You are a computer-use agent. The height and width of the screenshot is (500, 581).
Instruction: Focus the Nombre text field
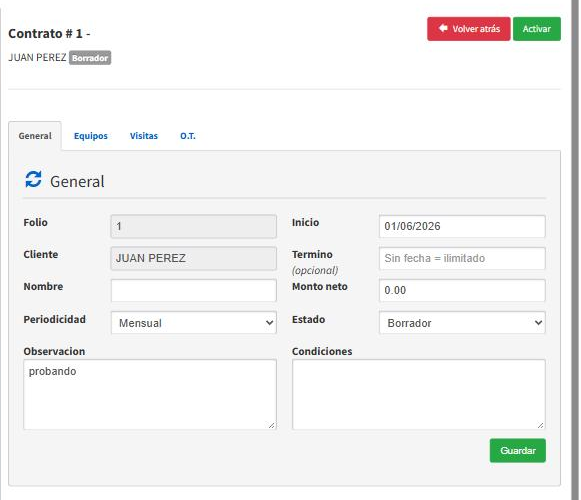pyautogui.click(x=194, y=290)
